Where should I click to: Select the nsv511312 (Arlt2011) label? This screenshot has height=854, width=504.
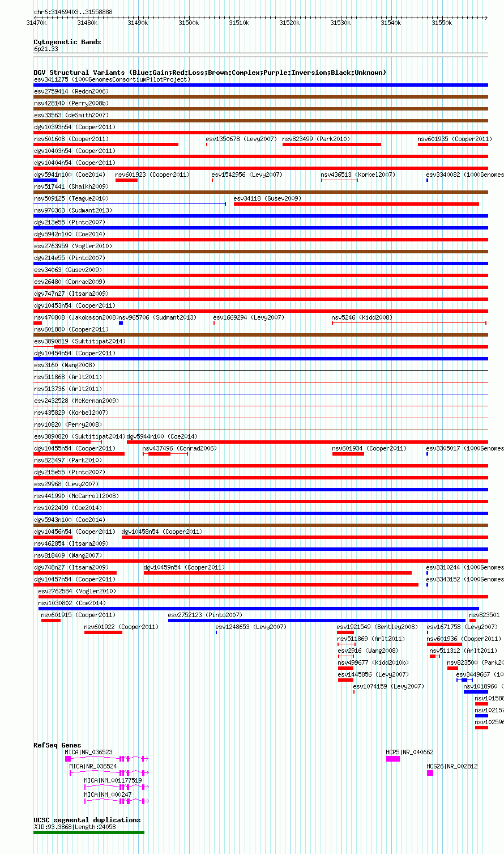click(x=463, y=651)
